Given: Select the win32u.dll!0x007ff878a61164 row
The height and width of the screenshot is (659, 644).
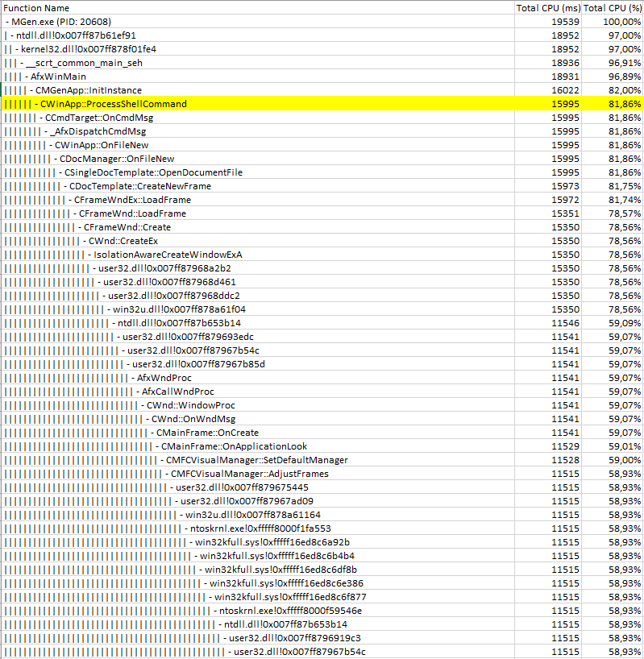Looking at the screenshot, I should [x=322, y=516].
